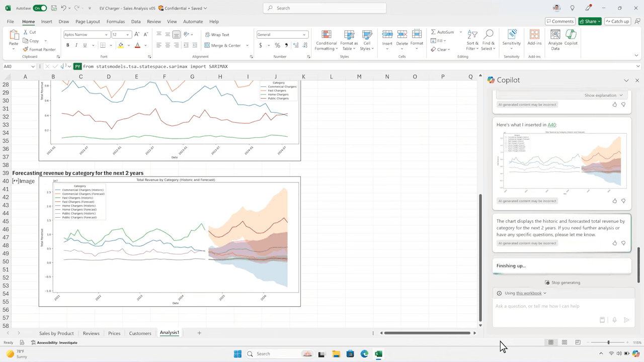Switch to the Insert tab
Viewport: 644px width, 362px height.
pos(47,22)
